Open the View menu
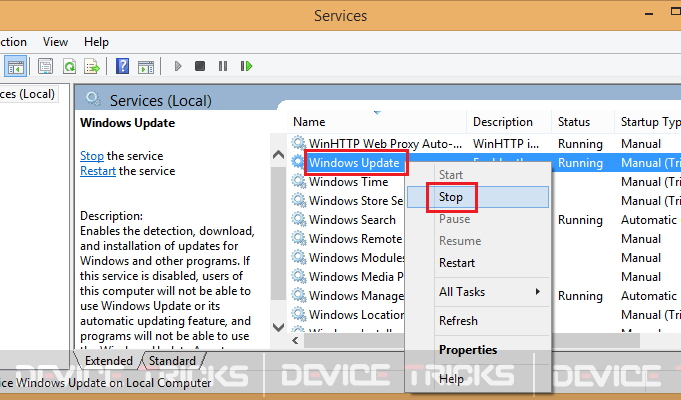 click(55, 42)
